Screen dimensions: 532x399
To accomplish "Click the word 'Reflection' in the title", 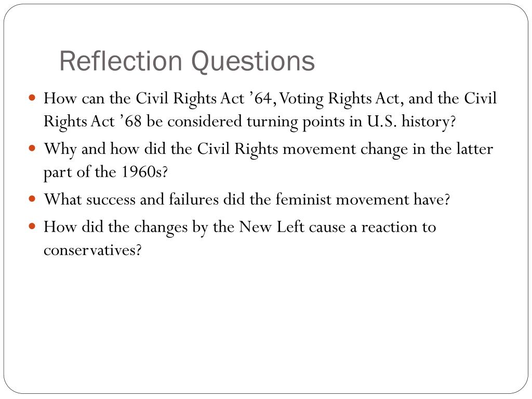I will [x=121, y=61].
